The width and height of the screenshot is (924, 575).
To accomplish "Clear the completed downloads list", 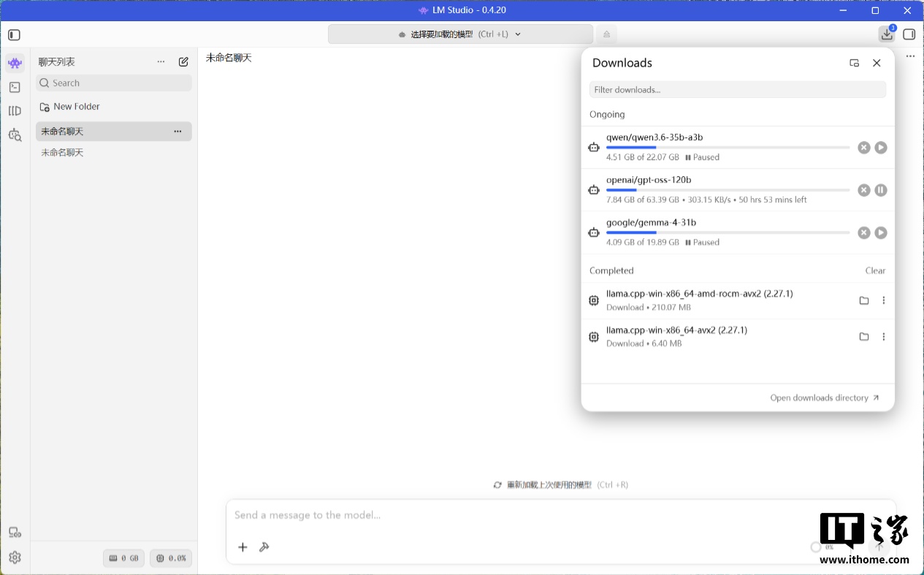I will click(875, 270).
